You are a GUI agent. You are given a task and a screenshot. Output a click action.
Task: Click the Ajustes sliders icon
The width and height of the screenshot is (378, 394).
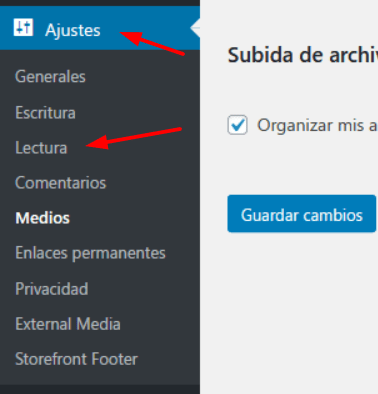pos(23,27)
